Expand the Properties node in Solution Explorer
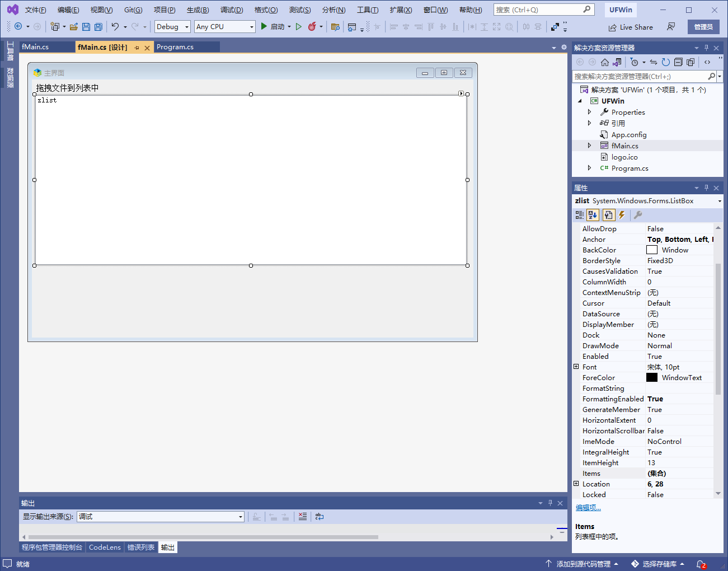 pyautogui.click(x=589, y=112)
